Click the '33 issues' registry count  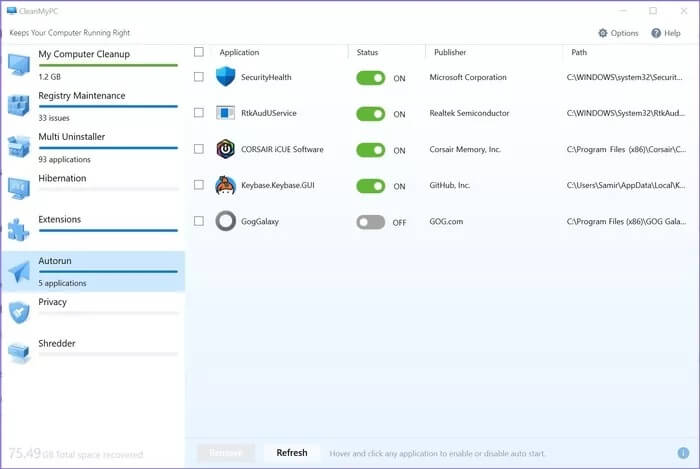[x=54, y=118]
